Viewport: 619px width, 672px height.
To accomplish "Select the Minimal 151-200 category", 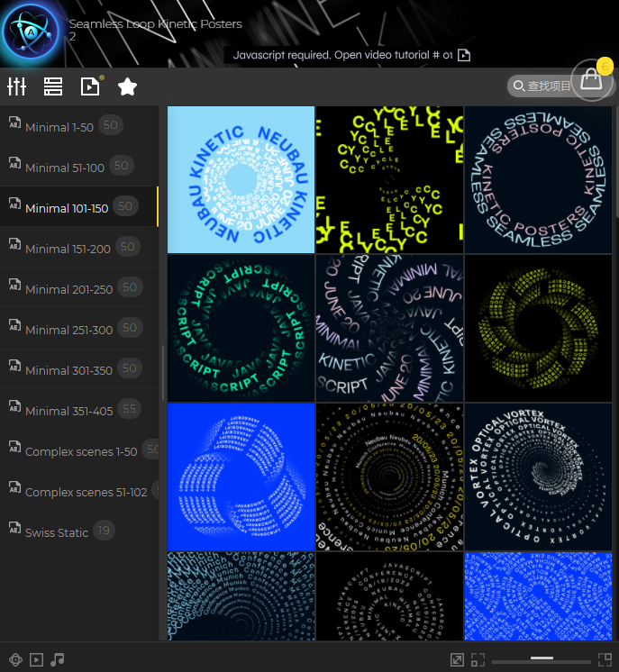I will 79,248.
